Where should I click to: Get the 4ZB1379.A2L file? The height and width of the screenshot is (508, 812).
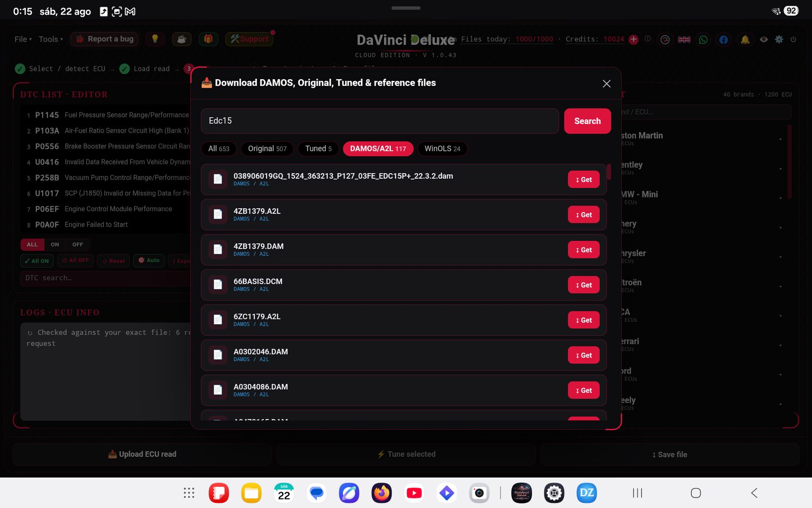click(584, 214)
